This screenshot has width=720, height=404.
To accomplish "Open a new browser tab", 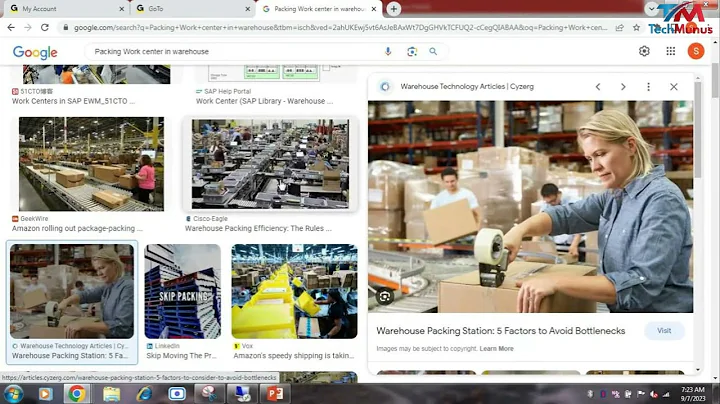I will (x=394, y=9).
